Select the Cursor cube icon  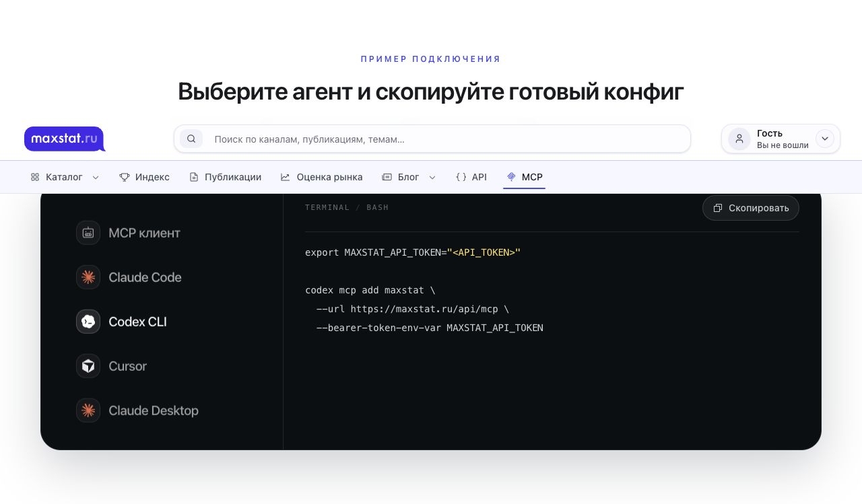tap(88, 366)
